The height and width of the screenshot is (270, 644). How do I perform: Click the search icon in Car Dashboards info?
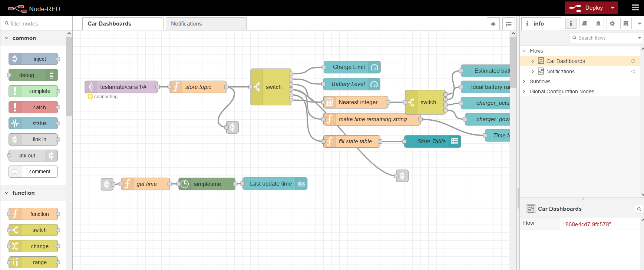tap(639, 209)
